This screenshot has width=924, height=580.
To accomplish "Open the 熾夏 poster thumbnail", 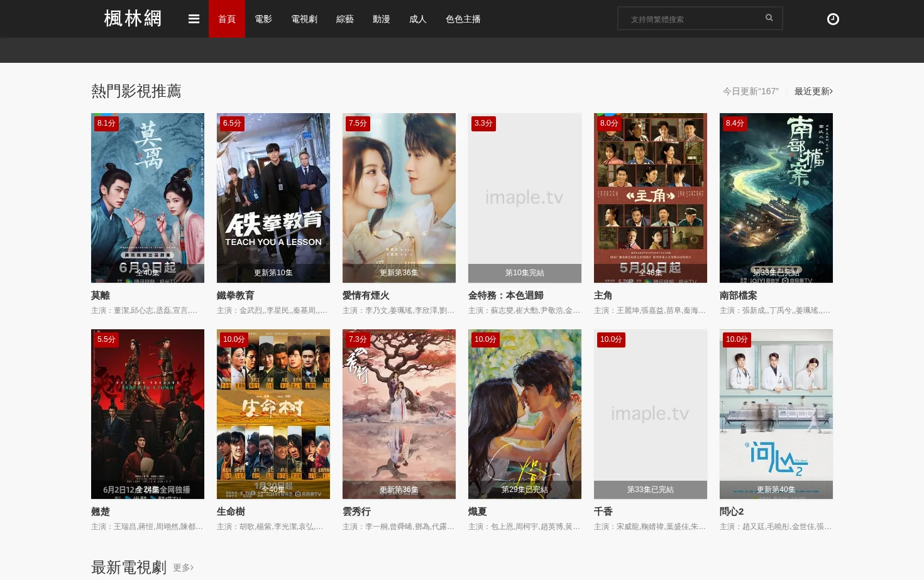I will [525, 414].
